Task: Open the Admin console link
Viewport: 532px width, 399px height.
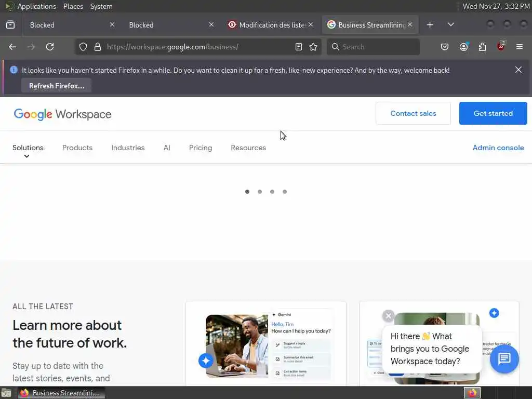Action: click(x=498, y=148)
